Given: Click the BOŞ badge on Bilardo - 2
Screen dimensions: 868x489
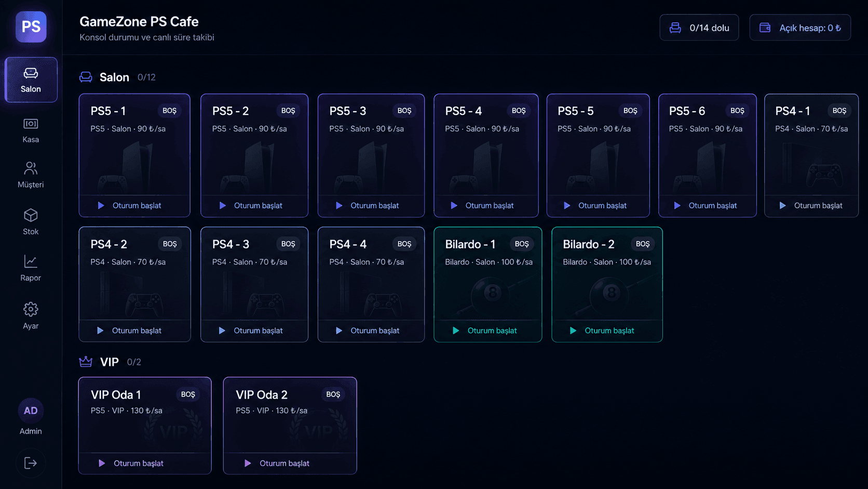Looking at the screenshot, I should (x=643, y=244).
